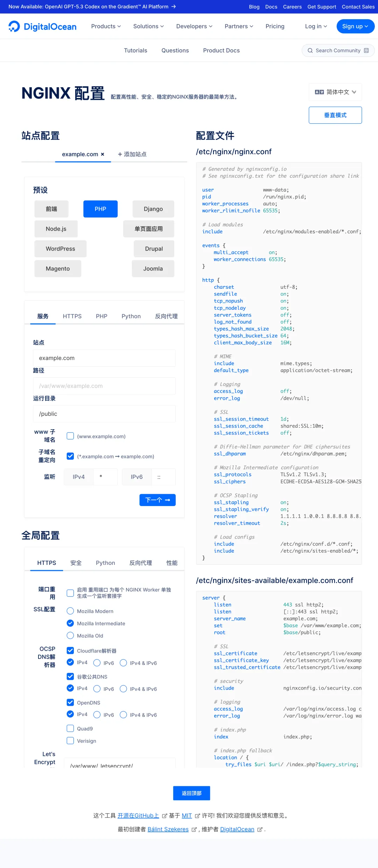Expand the Products menu
The image size is (378, 868).
106,26
